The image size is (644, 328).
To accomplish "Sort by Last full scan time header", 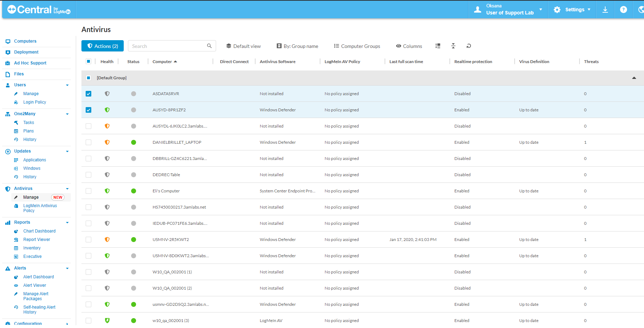I will point(406,62).
